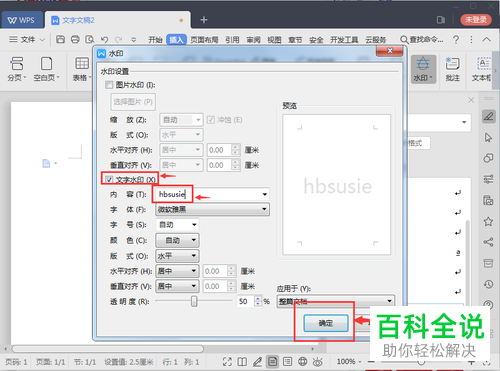Click the text horizontal offset field 0.00
The image size is (500, 371).
216,271
